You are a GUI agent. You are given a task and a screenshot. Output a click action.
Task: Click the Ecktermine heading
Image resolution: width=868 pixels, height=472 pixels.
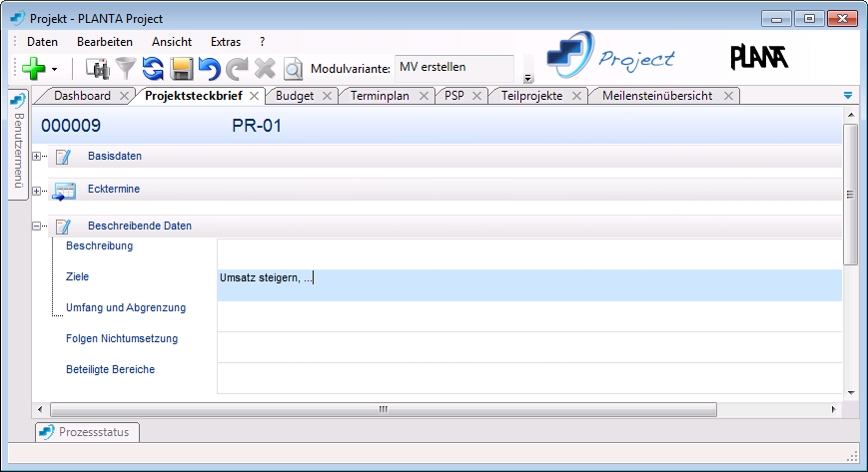pyautogui.click(x=114, y=189)
